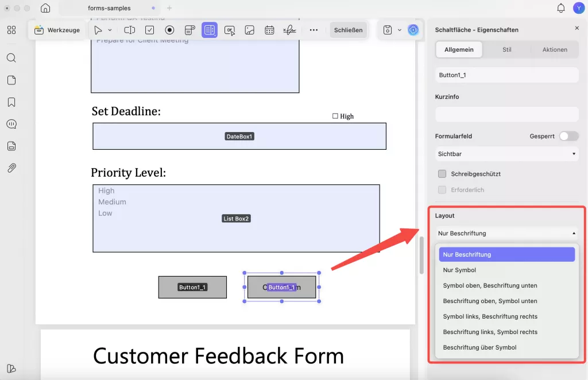Expand the save options arrow
This screenshot has height=380, width=588.
pos(400,30)
